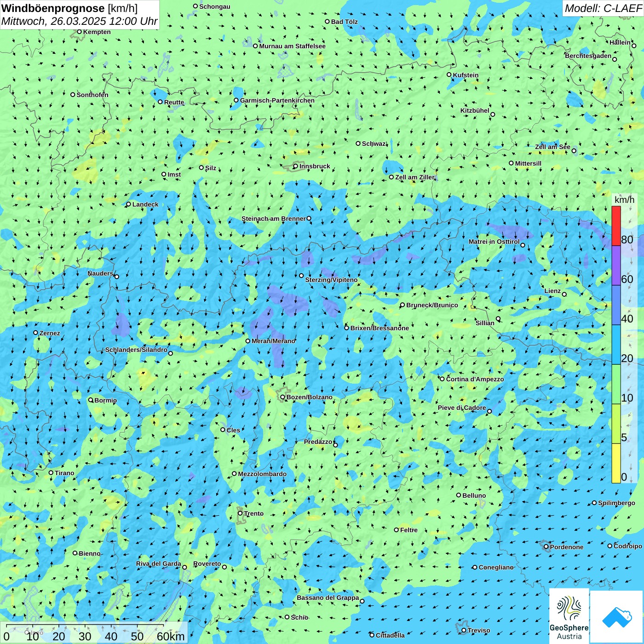Click the 'Mezzolombardo' label
This screenshot has height=644, width=644.
tap(262, 474)
